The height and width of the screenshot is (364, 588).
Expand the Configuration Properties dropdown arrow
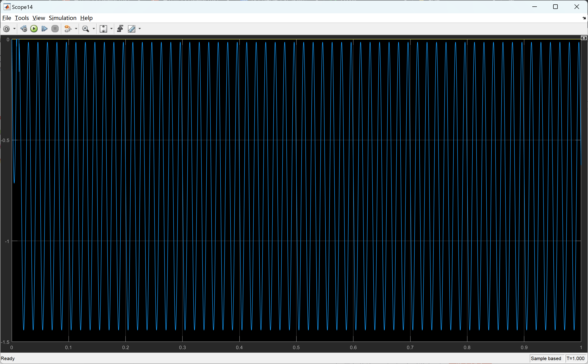[14, 29]
